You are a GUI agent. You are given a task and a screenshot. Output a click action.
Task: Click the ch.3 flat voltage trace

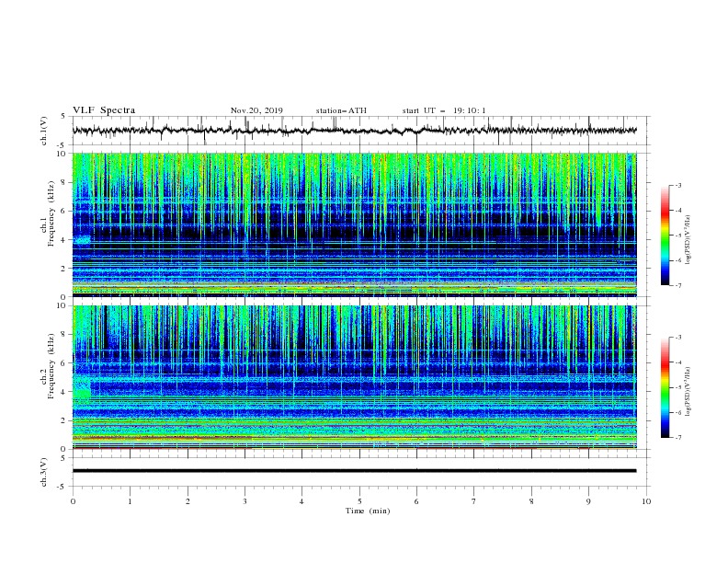[354, 471]
